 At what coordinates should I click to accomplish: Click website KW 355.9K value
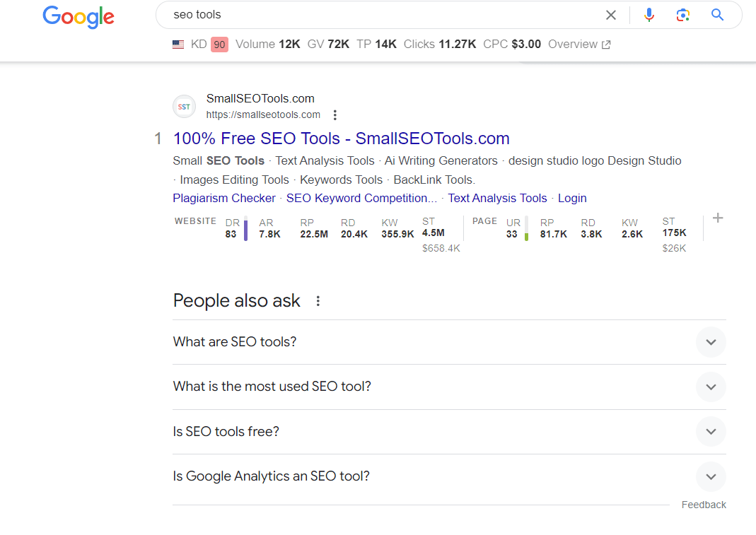click(x=397, y=234)
